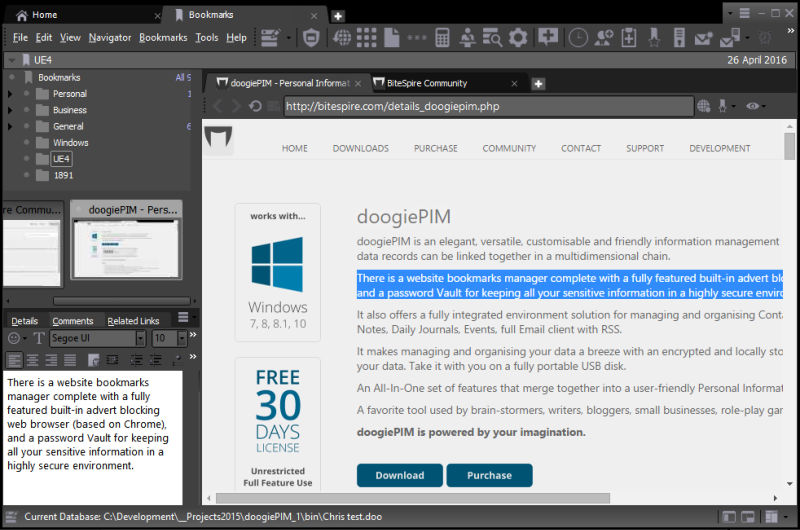
Task: Insert emoticon with the smiley icon
Action: tap(14, 338)
